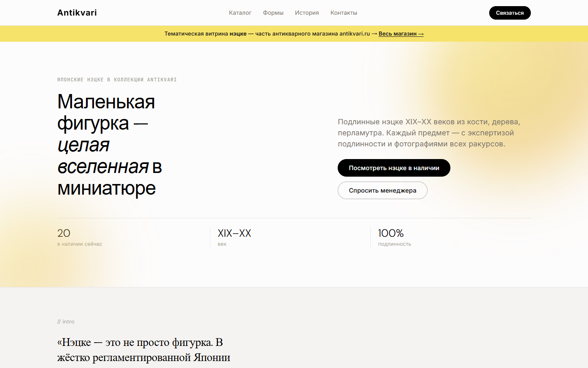The image size is (588, 368).
Task: Open the Каталог menu item
Action: coord(240,13)
